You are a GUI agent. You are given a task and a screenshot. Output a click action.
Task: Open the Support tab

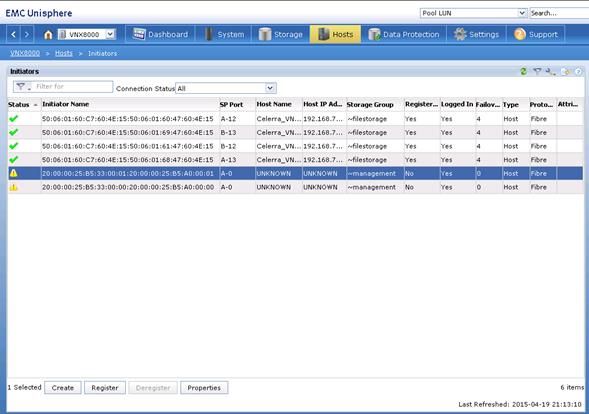tap(536, 35)
